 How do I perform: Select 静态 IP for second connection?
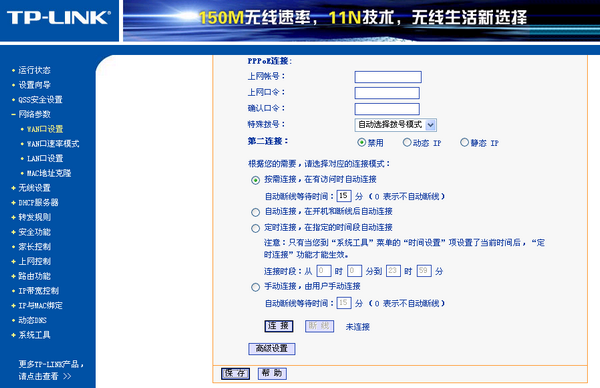coord(464,143)
